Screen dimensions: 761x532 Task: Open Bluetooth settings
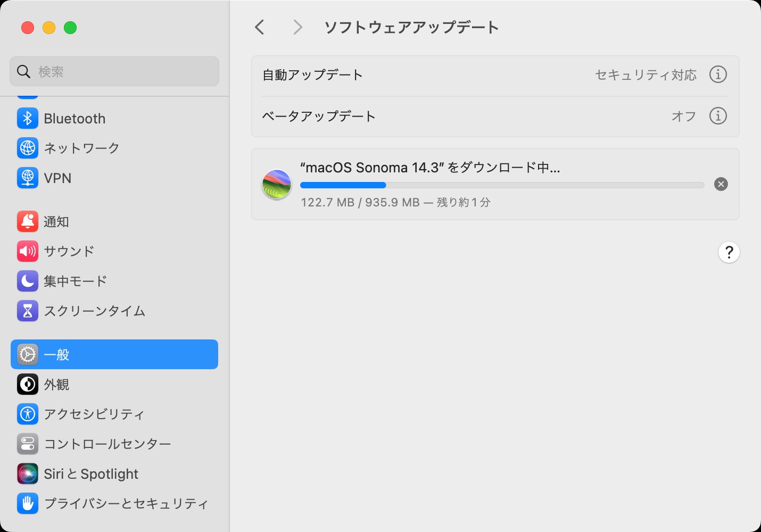coord(114,118)
